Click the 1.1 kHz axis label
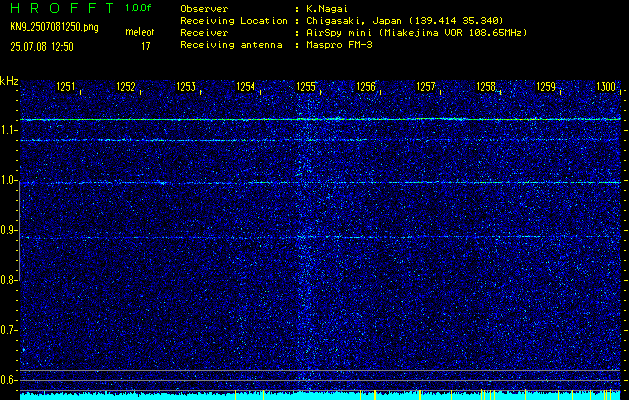The image size is (629, 400). [x=7, y=130]
